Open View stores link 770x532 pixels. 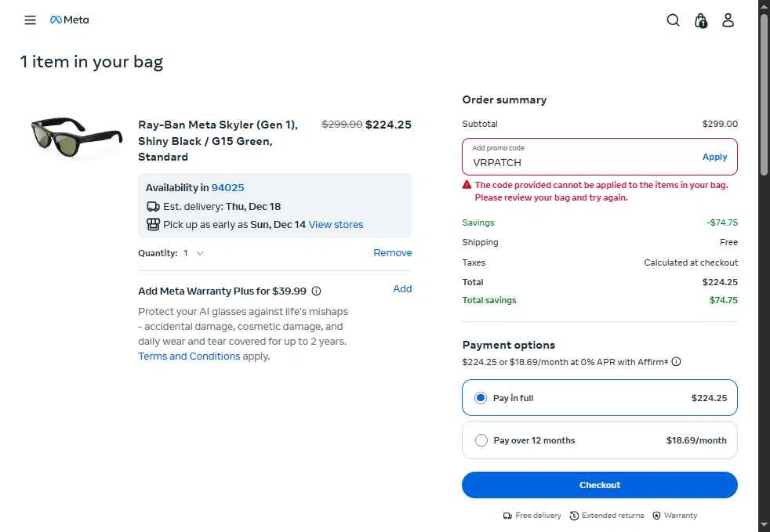click(x=336, y=225)
